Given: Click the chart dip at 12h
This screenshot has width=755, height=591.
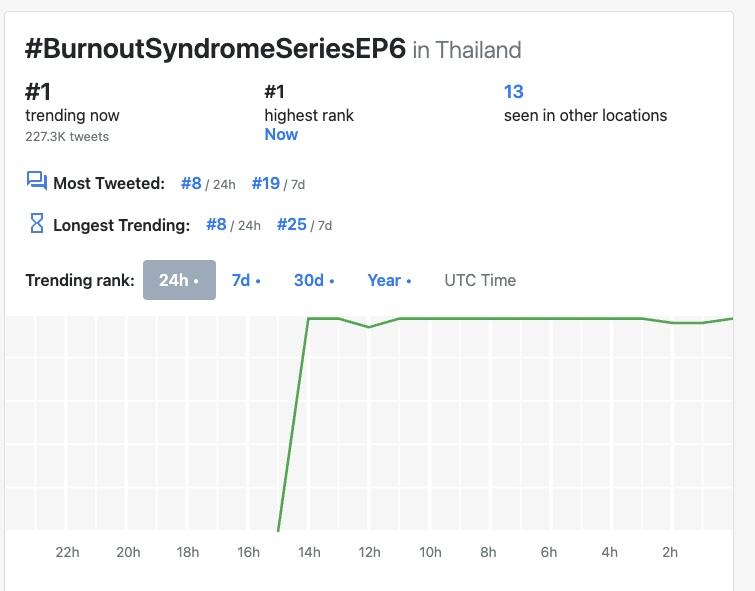Looking at the screenshot, I should tap(370, 327).
